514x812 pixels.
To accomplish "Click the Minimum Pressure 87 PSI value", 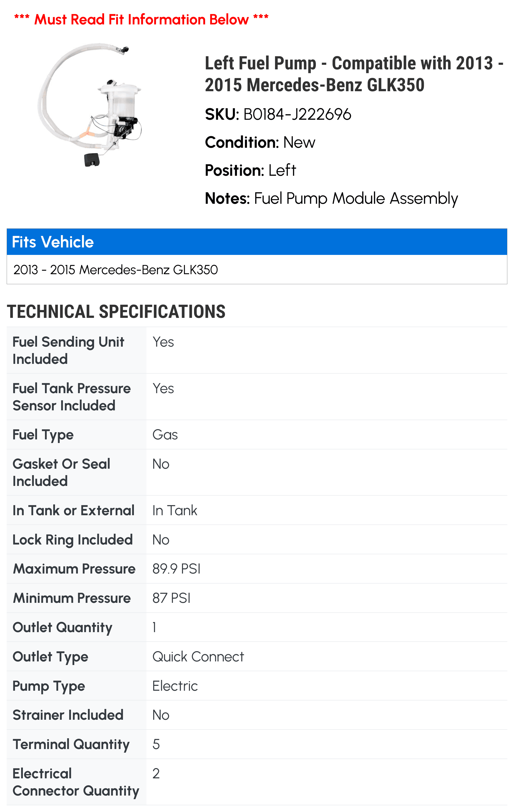I will 171,598.
